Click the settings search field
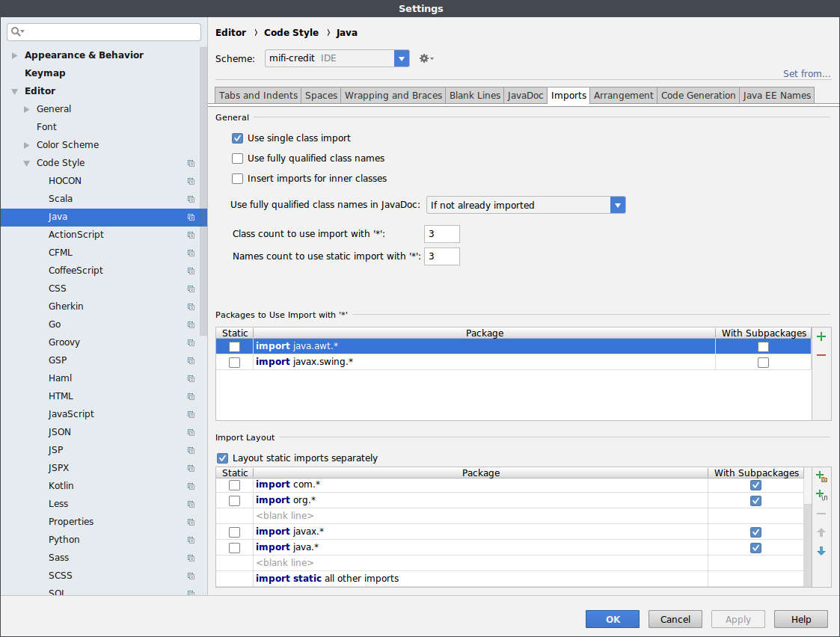The width and height of the screenshot is (840, 637). click(x=104, y=31)
